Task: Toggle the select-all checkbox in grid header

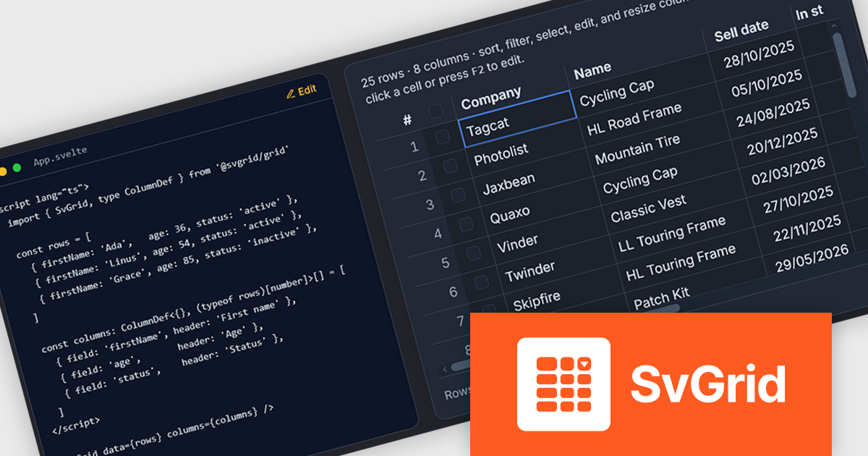Action: pos(435,111)
